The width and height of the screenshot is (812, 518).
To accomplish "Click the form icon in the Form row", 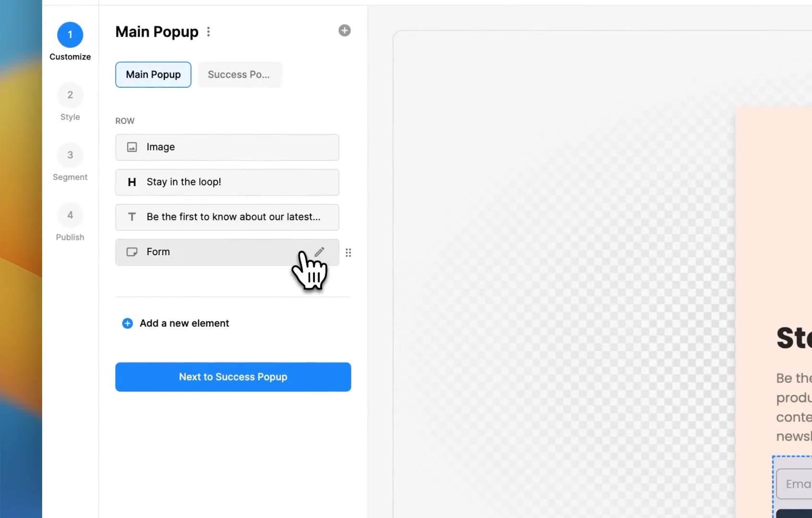I will tap(132, 252).
